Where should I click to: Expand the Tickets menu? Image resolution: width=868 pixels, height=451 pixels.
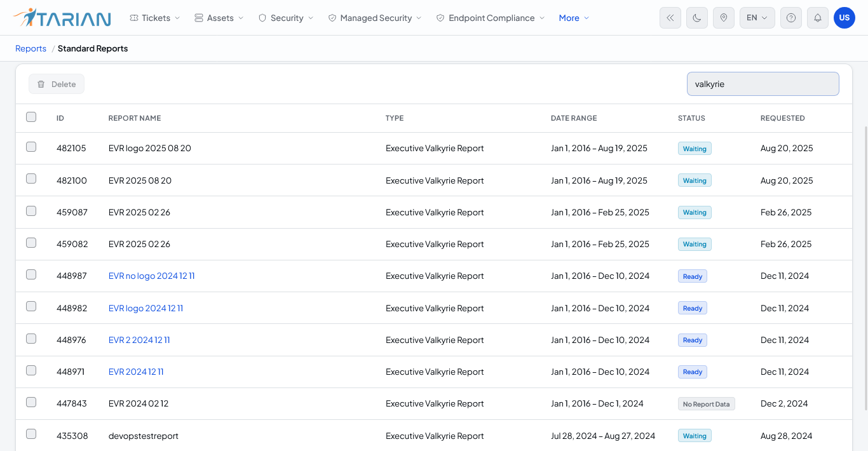coord(155,18)
